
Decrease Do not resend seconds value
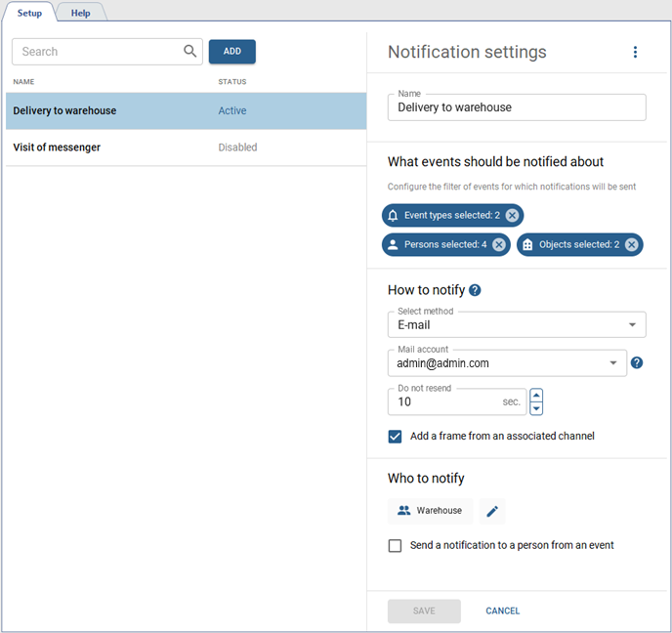tap(536, 408)
